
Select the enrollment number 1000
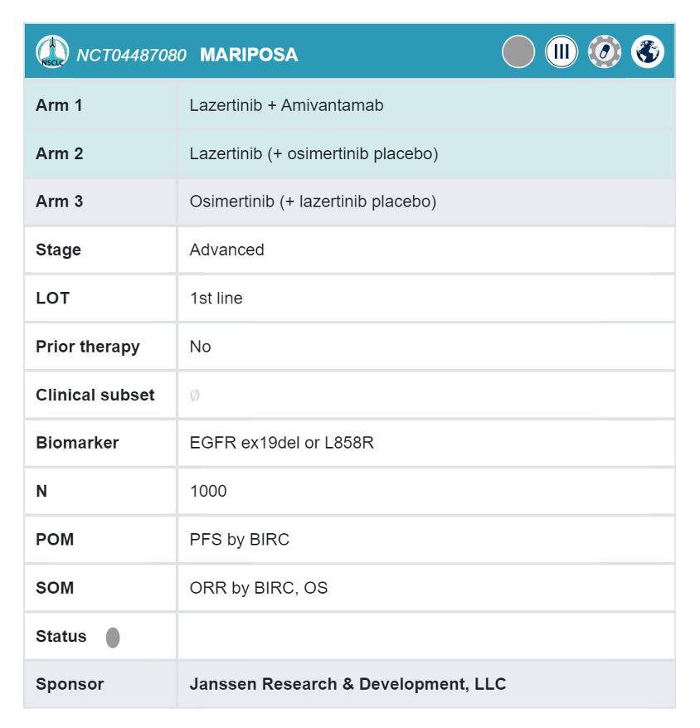coord(207,491)
